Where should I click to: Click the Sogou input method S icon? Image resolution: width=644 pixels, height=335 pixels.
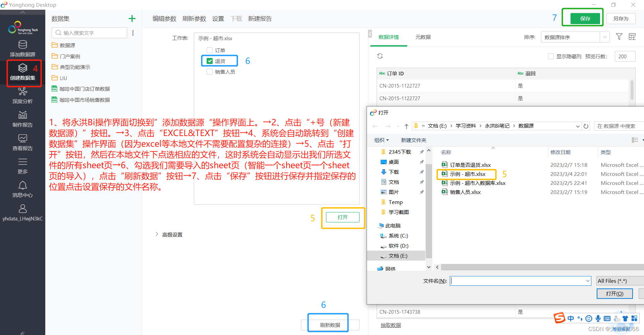(x=559, y=318)
